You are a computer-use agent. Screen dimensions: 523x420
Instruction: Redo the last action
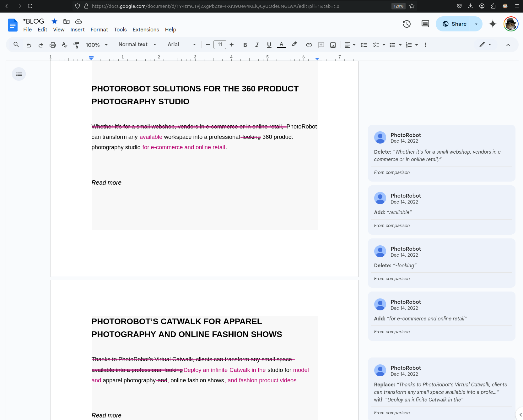pos(41,45)
